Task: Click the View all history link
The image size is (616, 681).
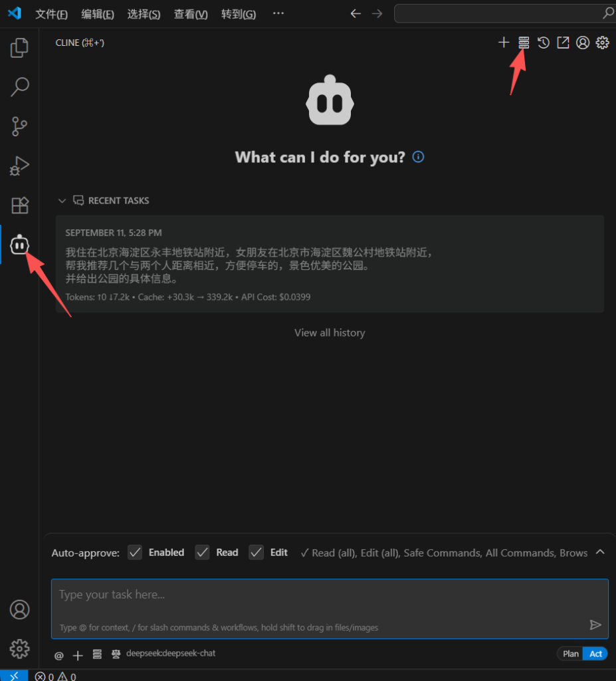Action: tap(330, 333)
